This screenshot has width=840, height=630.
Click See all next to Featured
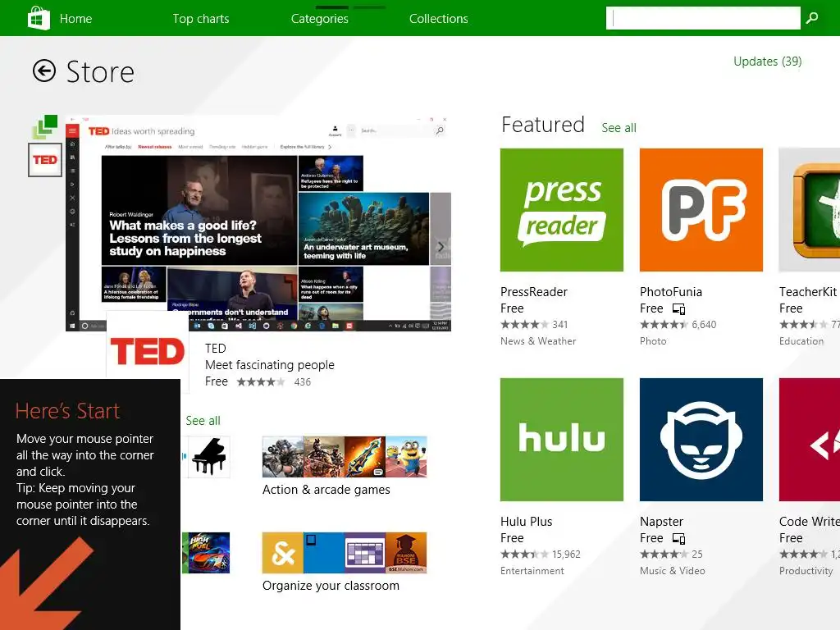pyautogui.click(x=619, y=128)
